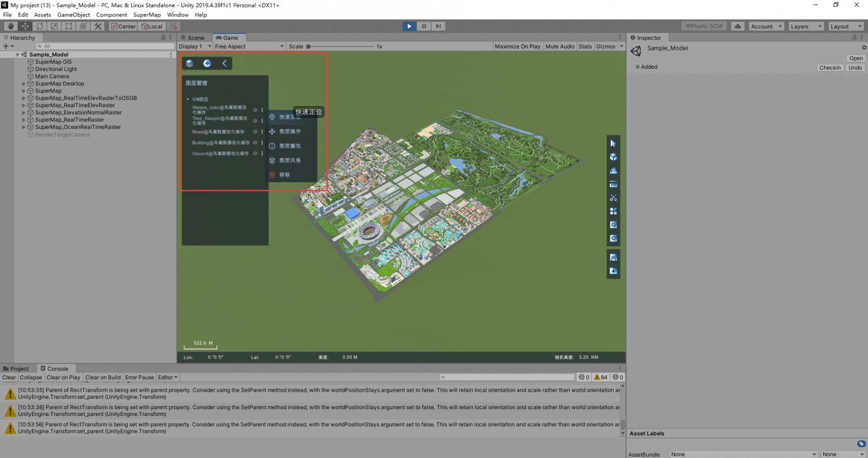The height and width of the screenshot is (458, 868).
Task: Focus the Hierarchy search field
Action: (105, 46)
